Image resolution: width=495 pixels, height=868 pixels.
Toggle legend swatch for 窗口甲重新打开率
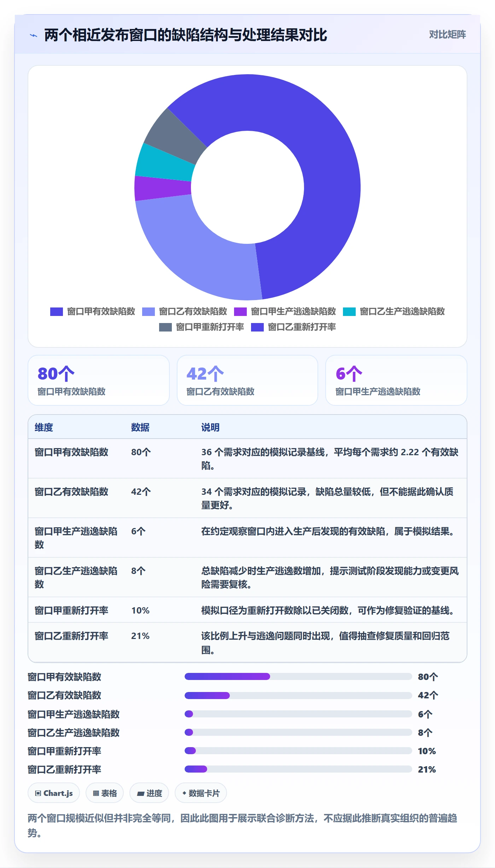point(165,327)
